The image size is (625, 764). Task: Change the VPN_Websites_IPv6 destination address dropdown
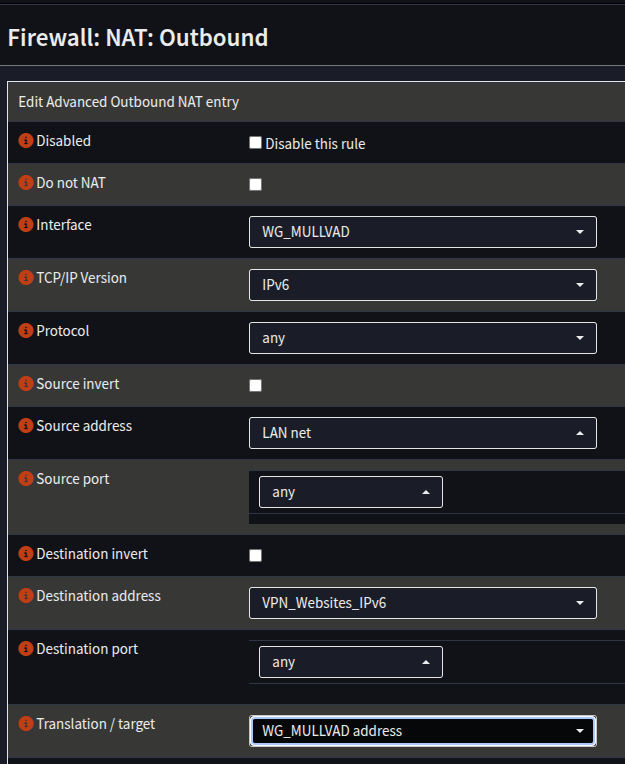[x=422, y=603]
